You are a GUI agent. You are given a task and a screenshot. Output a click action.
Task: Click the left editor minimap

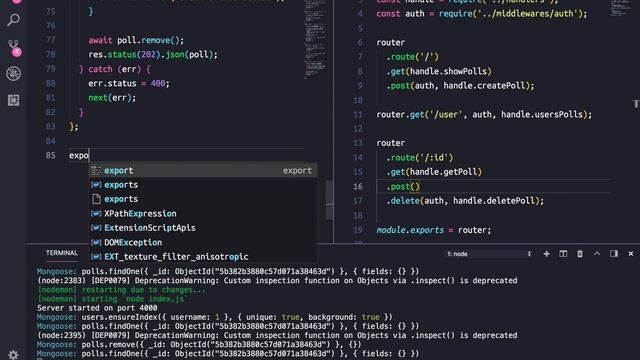[x=315, y=40]
